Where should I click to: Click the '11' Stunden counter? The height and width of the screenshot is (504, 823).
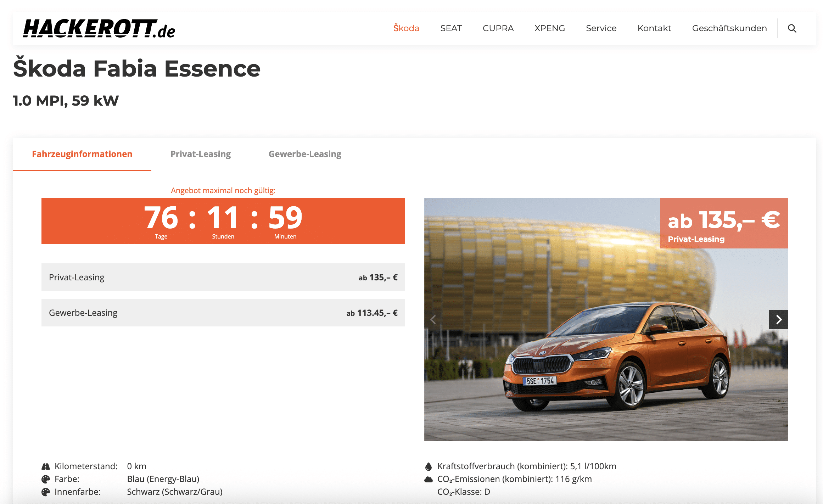[x=223, y=218]
